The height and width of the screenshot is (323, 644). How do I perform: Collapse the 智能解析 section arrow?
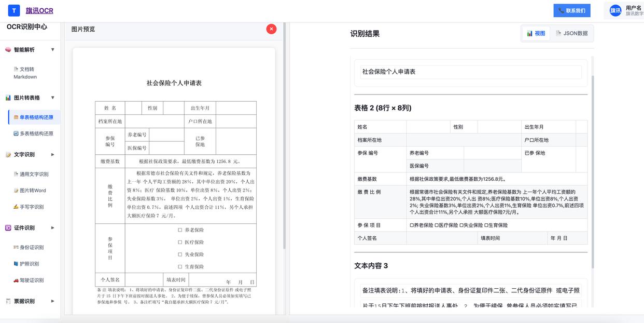coord(53,50)
